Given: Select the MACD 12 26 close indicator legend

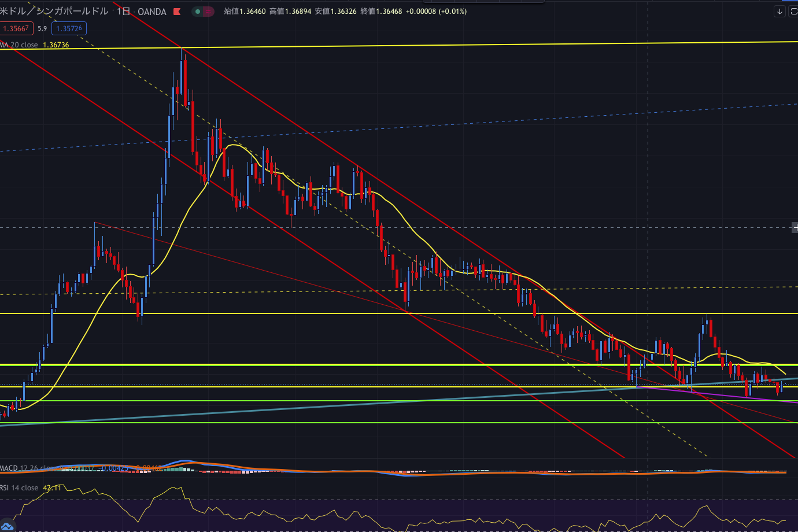Looking at the screenshot, I should (28, 468).
